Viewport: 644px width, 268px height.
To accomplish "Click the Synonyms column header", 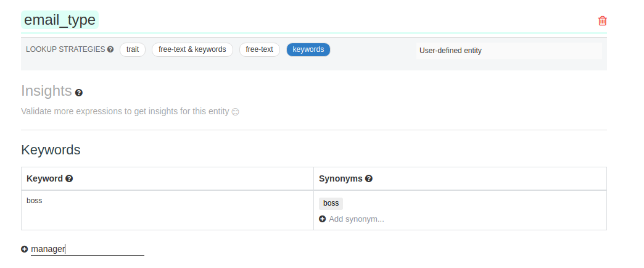I will [341, 178].
